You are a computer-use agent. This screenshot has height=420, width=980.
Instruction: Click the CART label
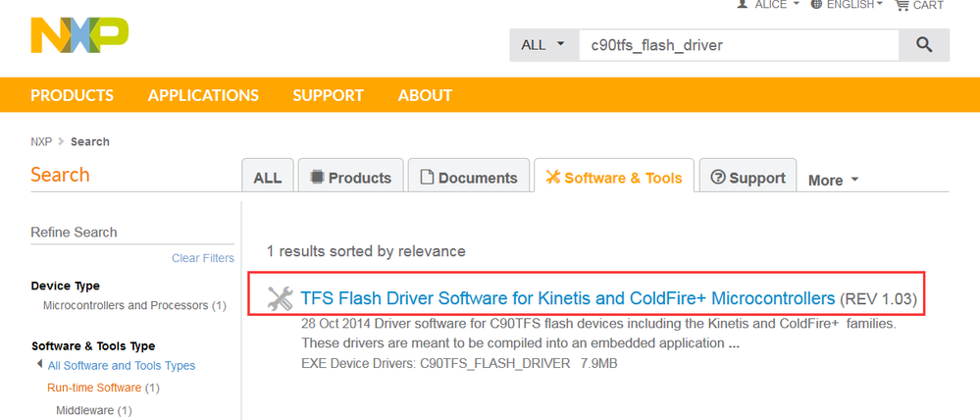pos(928,5)
